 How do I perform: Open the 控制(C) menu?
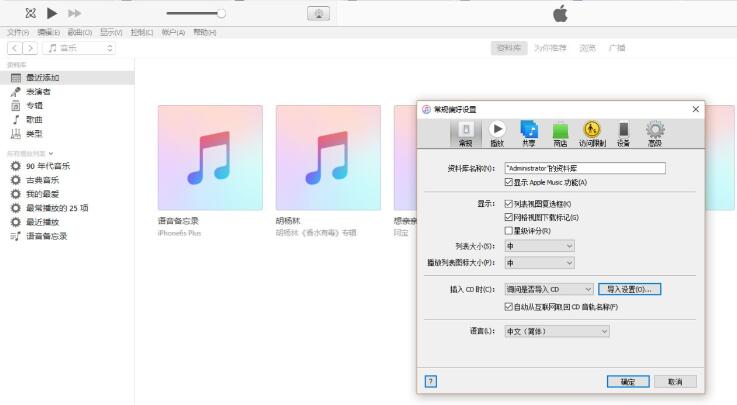[x=142, y=32]
